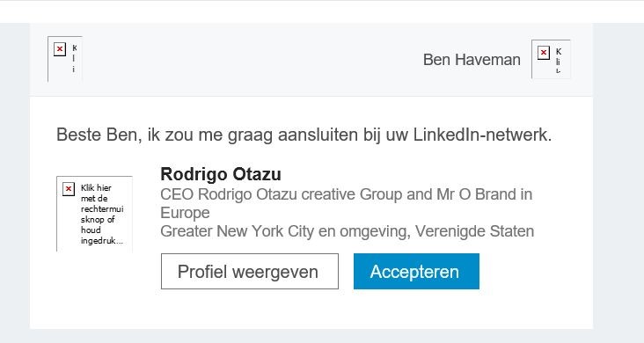Click red X icon in top-left placeholder
The height and width of the screenshot is (343, 644).
pos(60,49)
